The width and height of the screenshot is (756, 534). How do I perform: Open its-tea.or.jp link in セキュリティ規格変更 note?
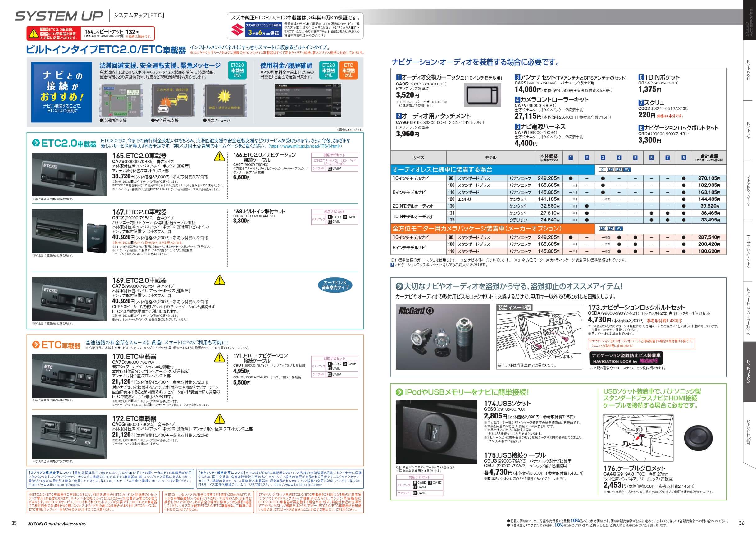(x=297, y=485)
